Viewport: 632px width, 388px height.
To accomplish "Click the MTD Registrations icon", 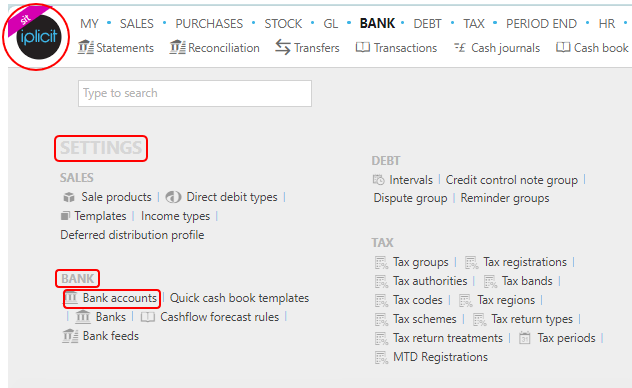I will 381,357.
